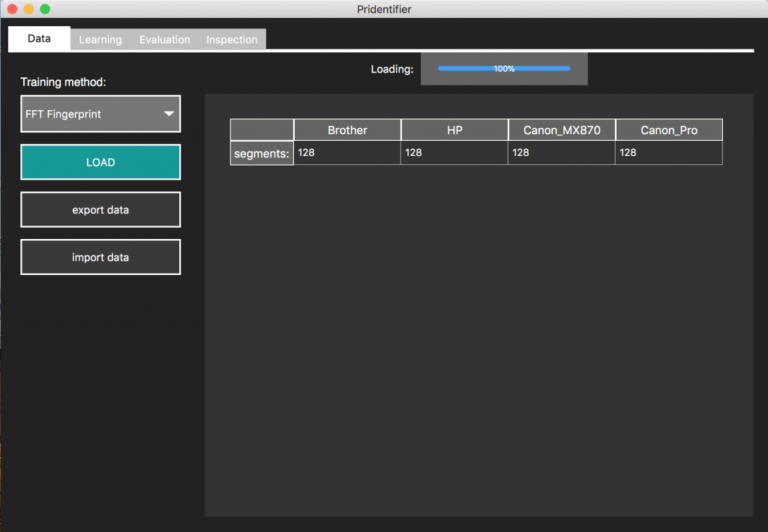Viewport: 768px width, 532px height.
Task: Click the Pridentifier window title
Action: [384, 9]
